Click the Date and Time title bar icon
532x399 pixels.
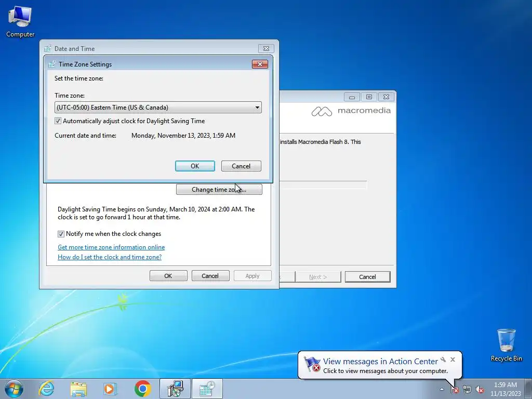(x=48, y=48)
